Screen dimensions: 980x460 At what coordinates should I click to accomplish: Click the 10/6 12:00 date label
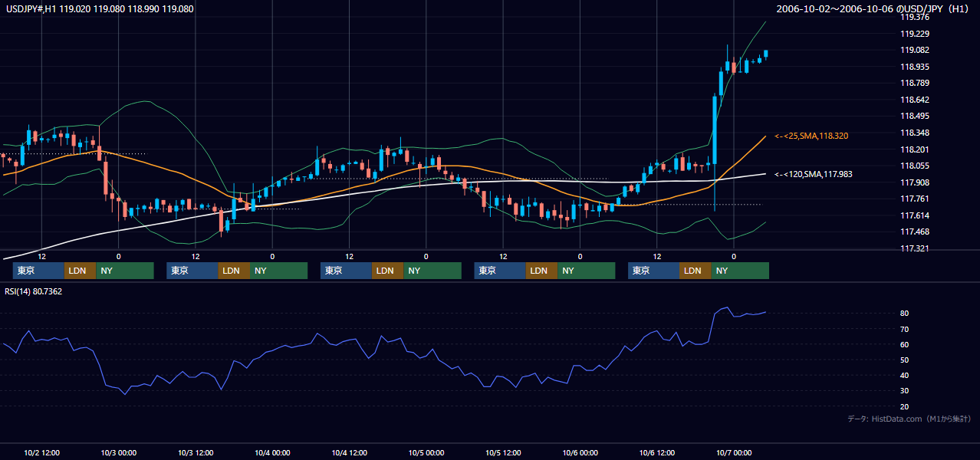coord(656,453)
